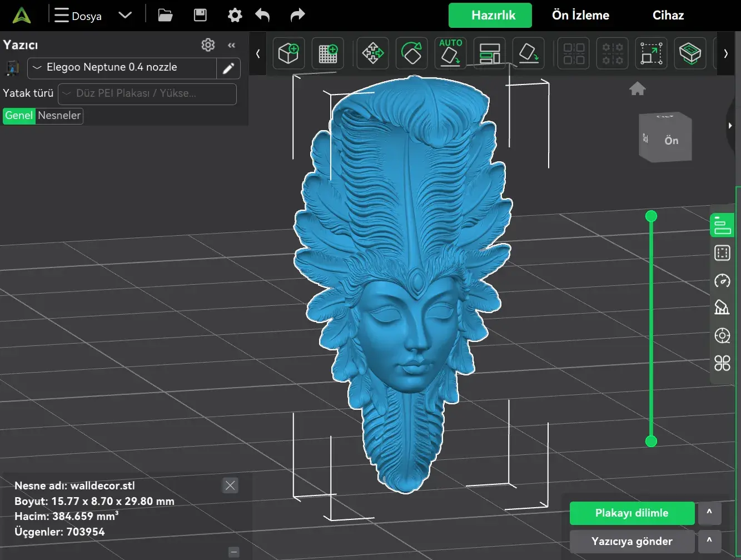The width and height of the screenshot is (741, 560).
Task: Click the 'Boyut: 15.77 x 8.70 x 29.80 mm' text
Action: click(95, 502)
